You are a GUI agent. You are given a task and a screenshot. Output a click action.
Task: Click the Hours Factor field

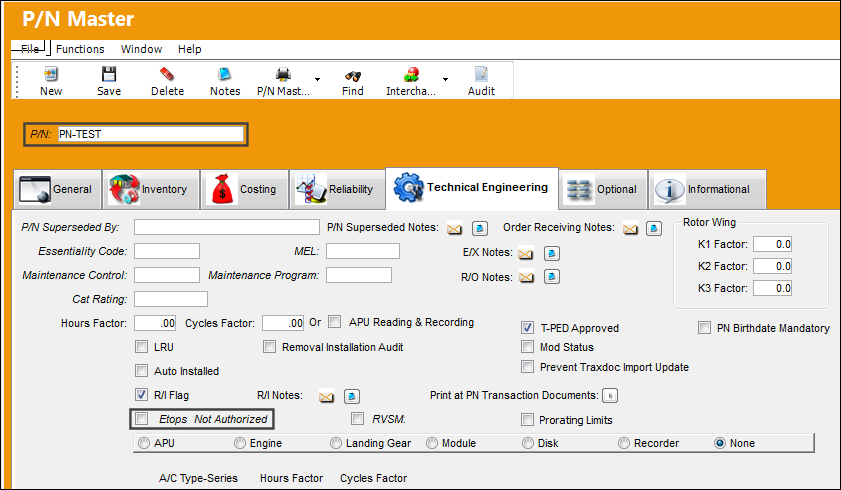(155, 323)
